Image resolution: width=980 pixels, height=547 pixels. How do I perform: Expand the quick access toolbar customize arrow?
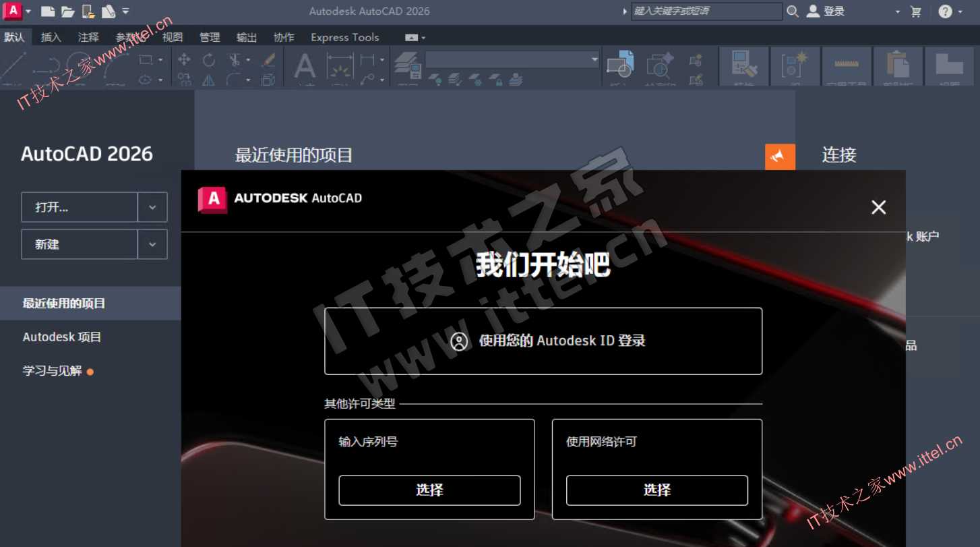126,11
